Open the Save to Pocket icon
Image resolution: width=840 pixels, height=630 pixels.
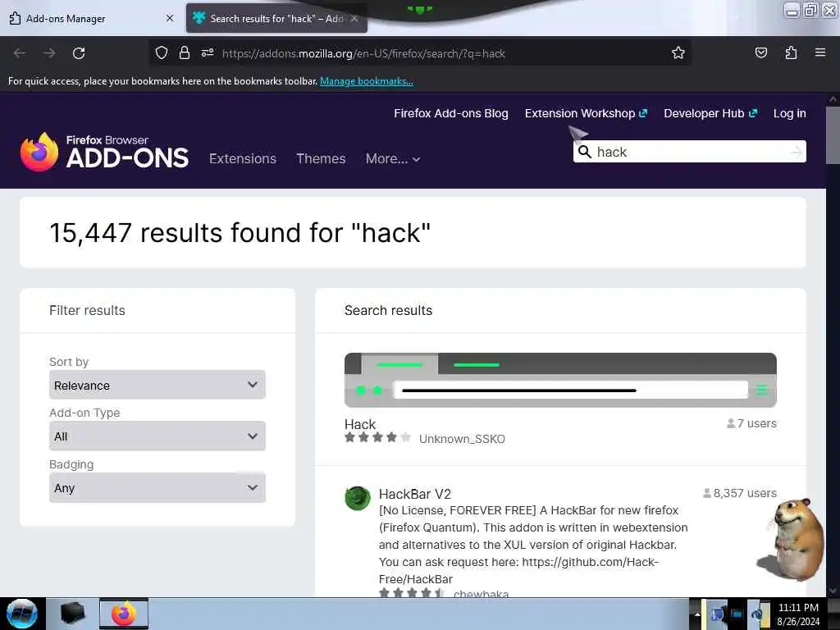coord(760,53)
